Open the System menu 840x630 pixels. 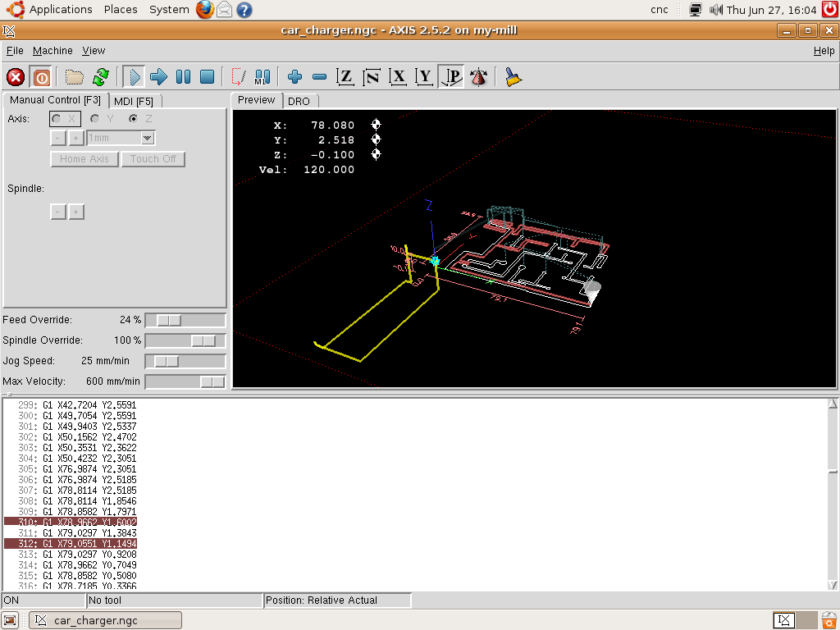coord(169,9)
